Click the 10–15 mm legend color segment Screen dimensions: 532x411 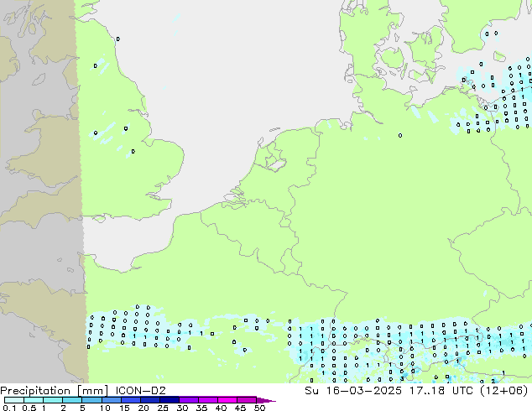[x=112, y=400]
